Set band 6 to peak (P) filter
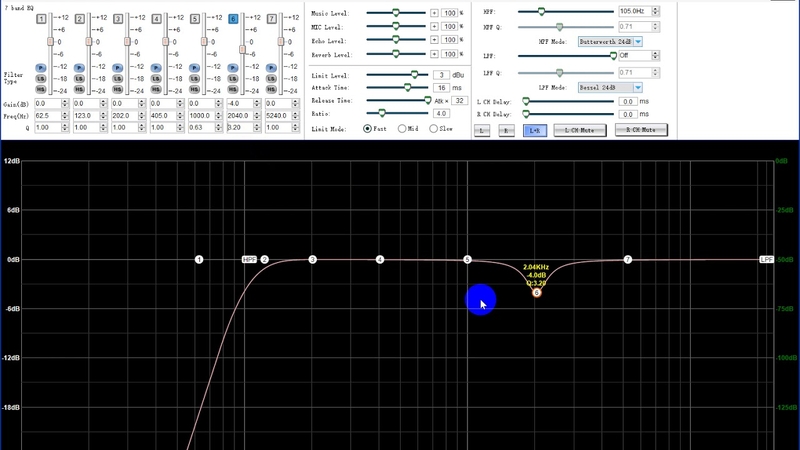The width and height of the screenshot is (800, 450). [233, 68]
